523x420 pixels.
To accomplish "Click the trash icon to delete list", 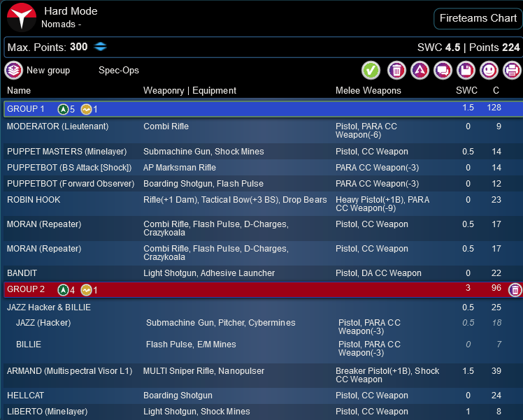I will tap(396, 71).
